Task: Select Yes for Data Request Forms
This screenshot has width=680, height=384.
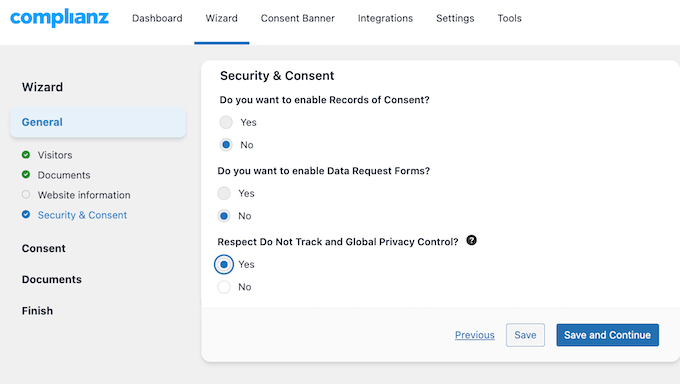Action: click(224, 194)
